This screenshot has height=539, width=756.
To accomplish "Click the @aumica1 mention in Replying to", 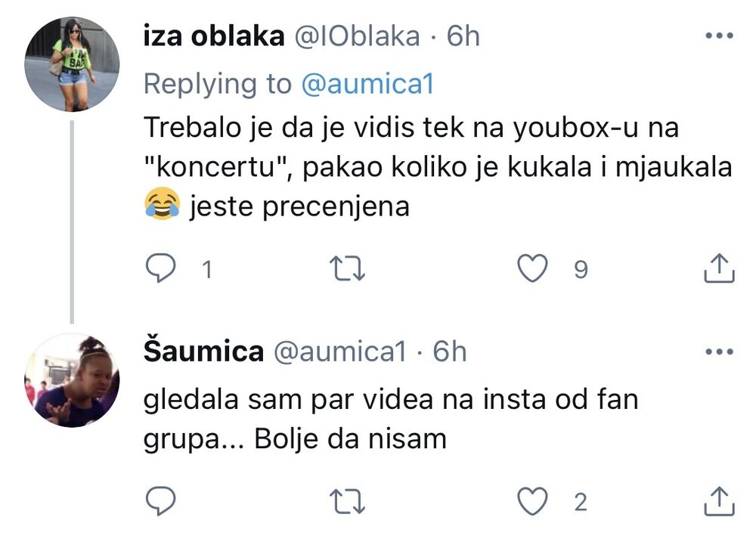I will (367, 84).
